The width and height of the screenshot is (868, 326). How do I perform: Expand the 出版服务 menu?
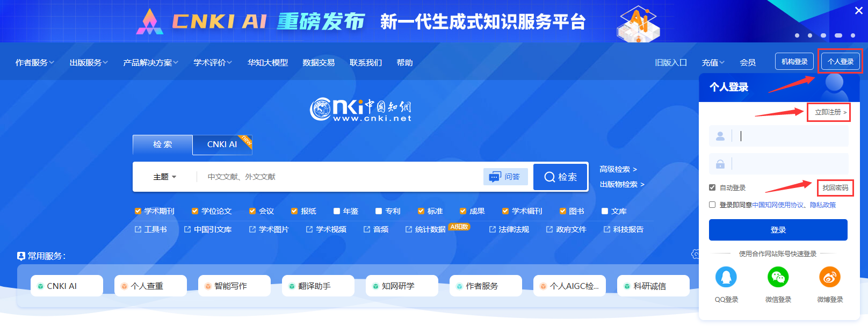tap(89, 63)
